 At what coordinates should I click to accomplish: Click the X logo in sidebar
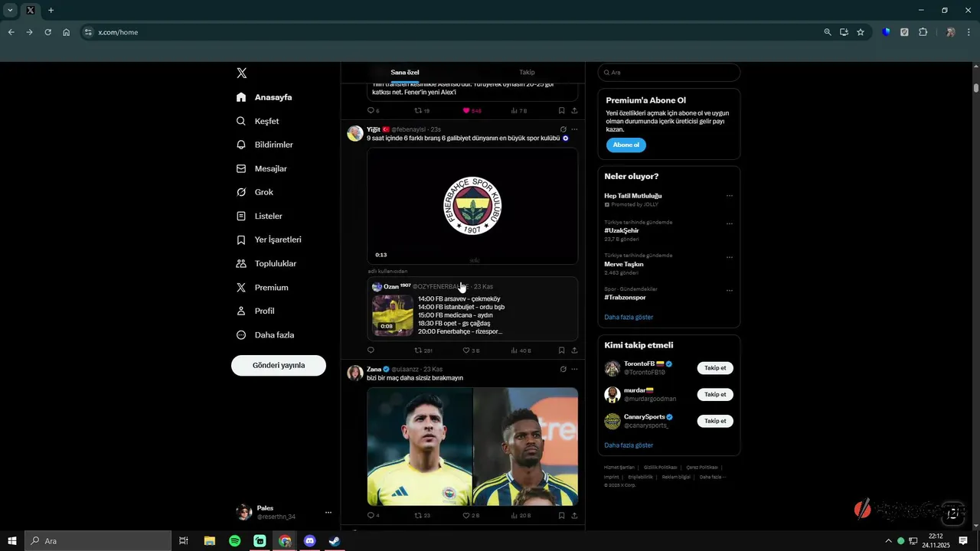[241, 73]
